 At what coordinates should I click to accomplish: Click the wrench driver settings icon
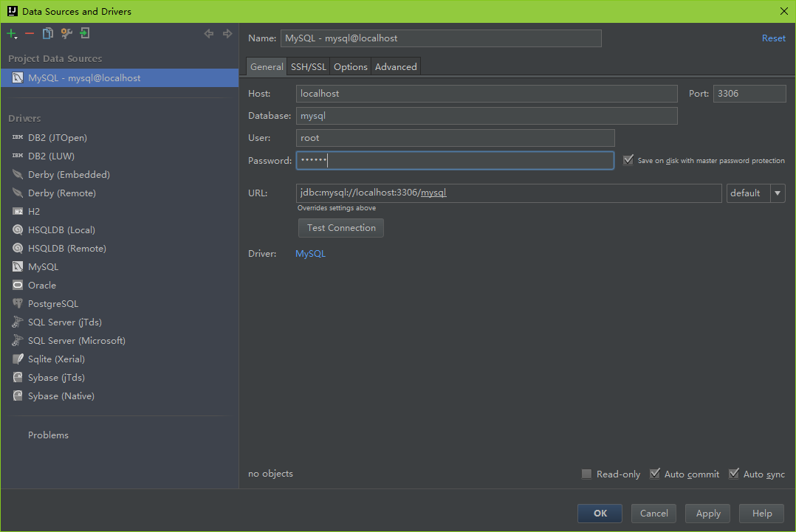point(66,33)
